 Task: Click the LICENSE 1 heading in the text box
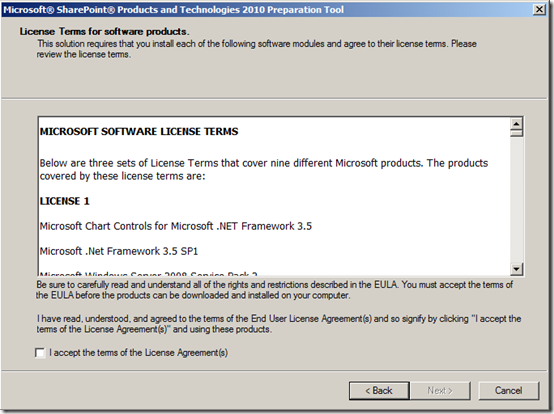point(64,201)
